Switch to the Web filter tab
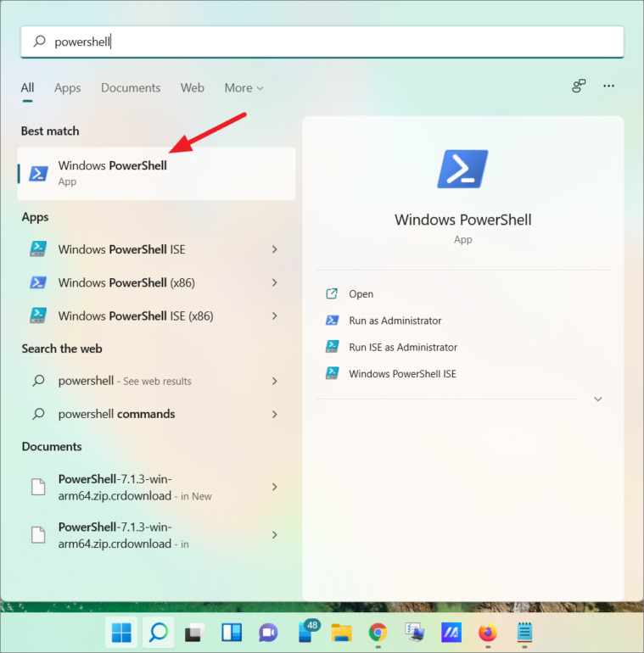This screenshot has height=653, width=644. [193, 88]
